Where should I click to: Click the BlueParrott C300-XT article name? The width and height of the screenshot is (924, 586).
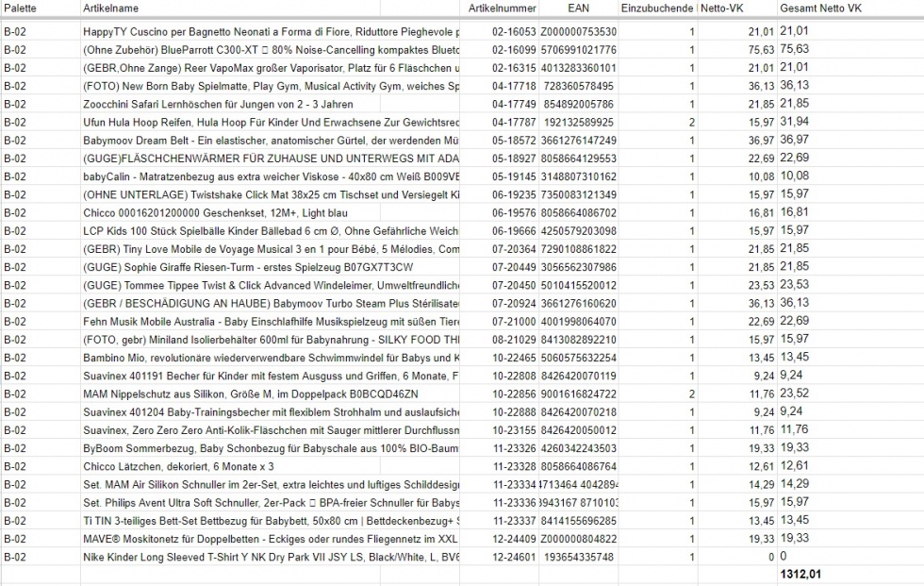click(x=272, y=50)
